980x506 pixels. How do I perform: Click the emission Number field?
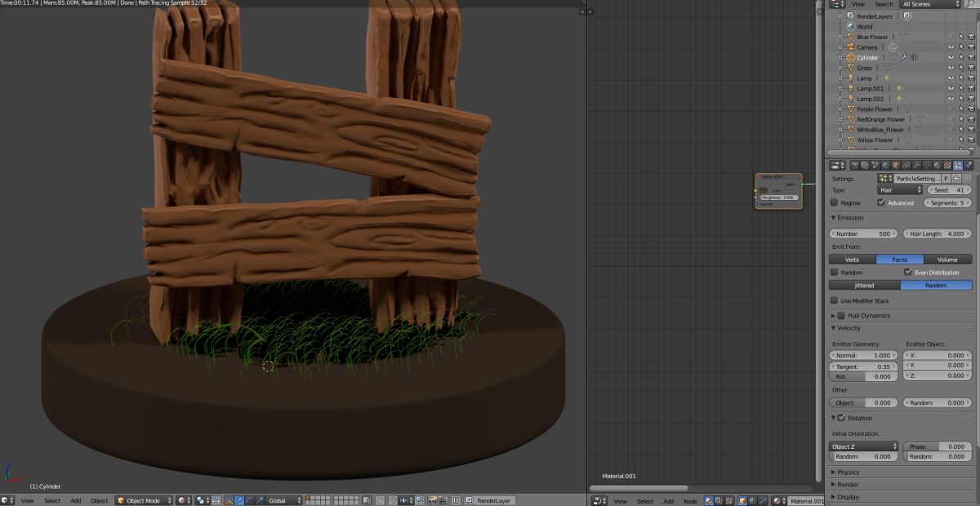coord(863,233)
